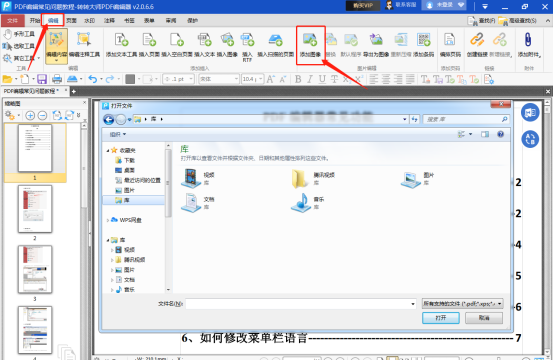
Task: Expand the WPS网盘 tree node
Action: coord(108,220)
